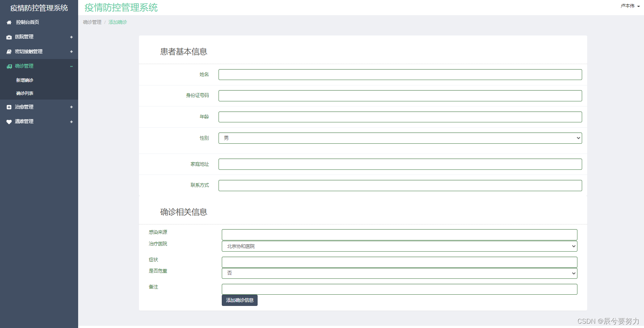Screen dimensions: 644x328
Task: Click the book icon beside 密切接触管理
Action: 9,52
